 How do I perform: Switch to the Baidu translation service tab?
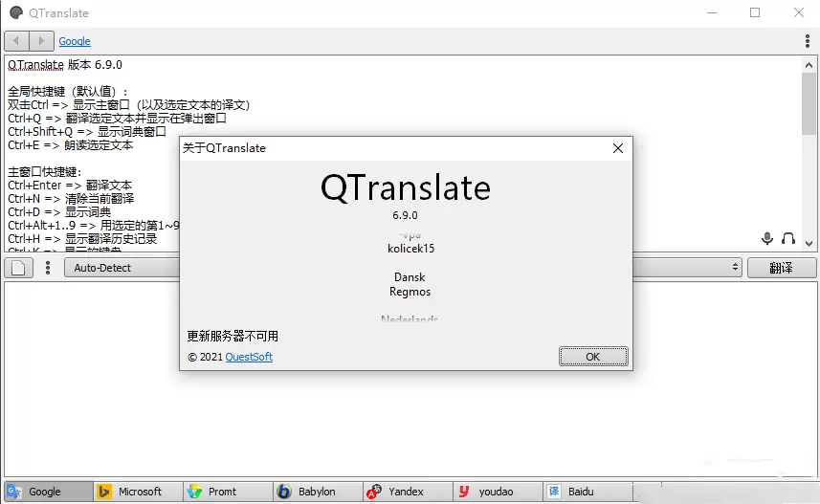click(588, 492)
